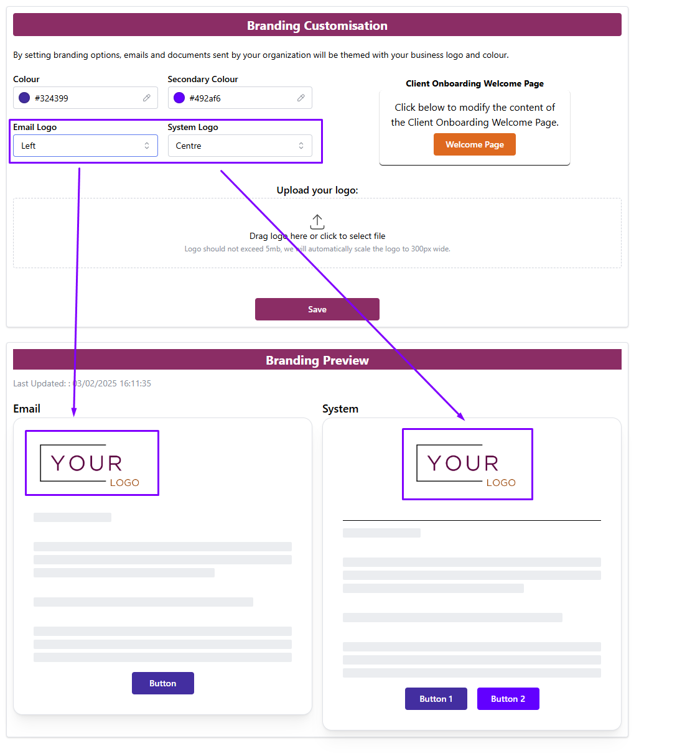Click Button 2 in System preview

click(508, 699)
